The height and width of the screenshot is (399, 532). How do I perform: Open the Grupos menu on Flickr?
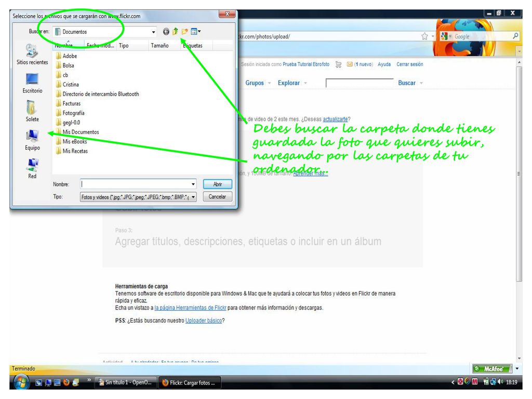(x=255, y=83)
